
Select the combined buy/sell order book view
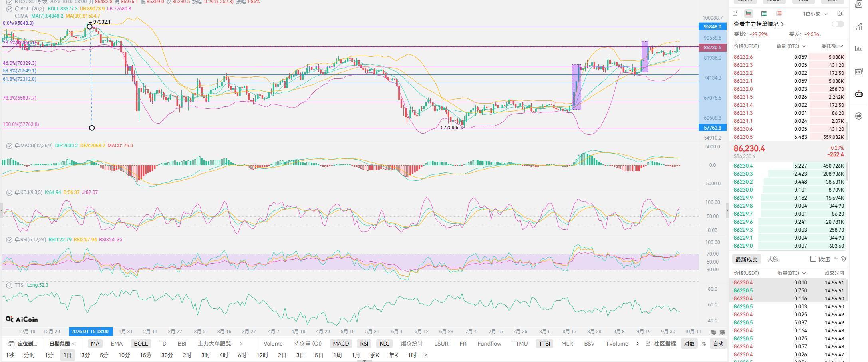coord(748,14)
